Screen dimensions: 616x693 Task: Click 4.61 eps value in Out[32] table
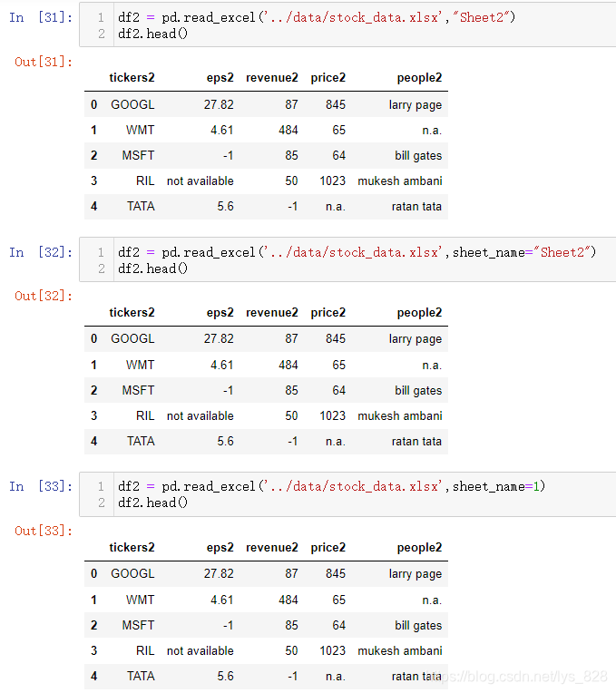coord(221,365)
